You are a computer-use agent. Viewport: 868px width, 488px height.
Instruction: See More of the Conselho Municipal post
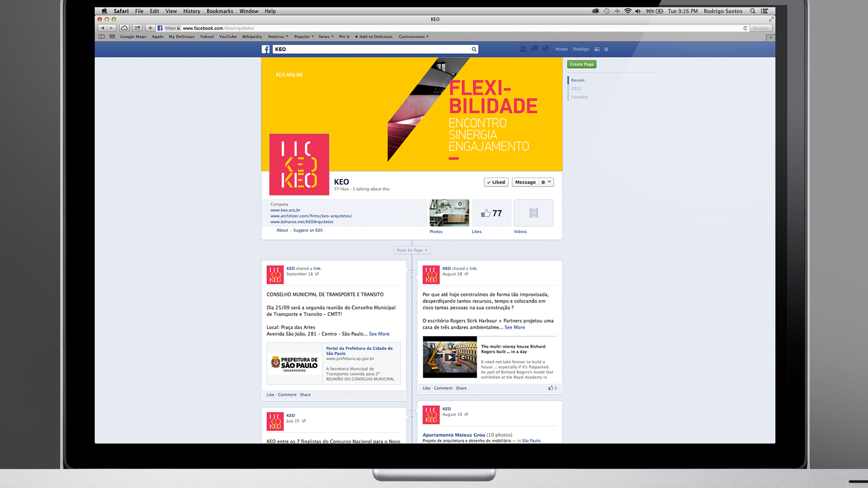tap(379, 334)
